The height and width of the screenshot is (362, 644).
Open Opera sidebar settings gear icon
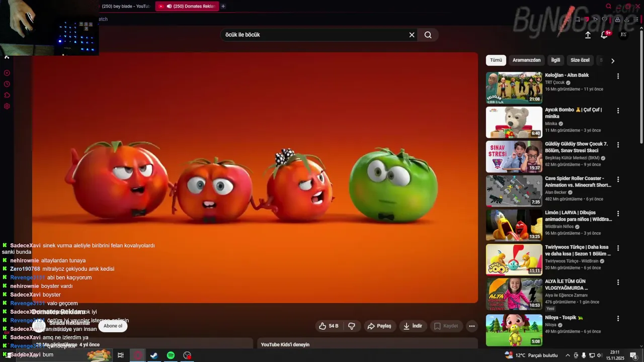pos(7,106)
